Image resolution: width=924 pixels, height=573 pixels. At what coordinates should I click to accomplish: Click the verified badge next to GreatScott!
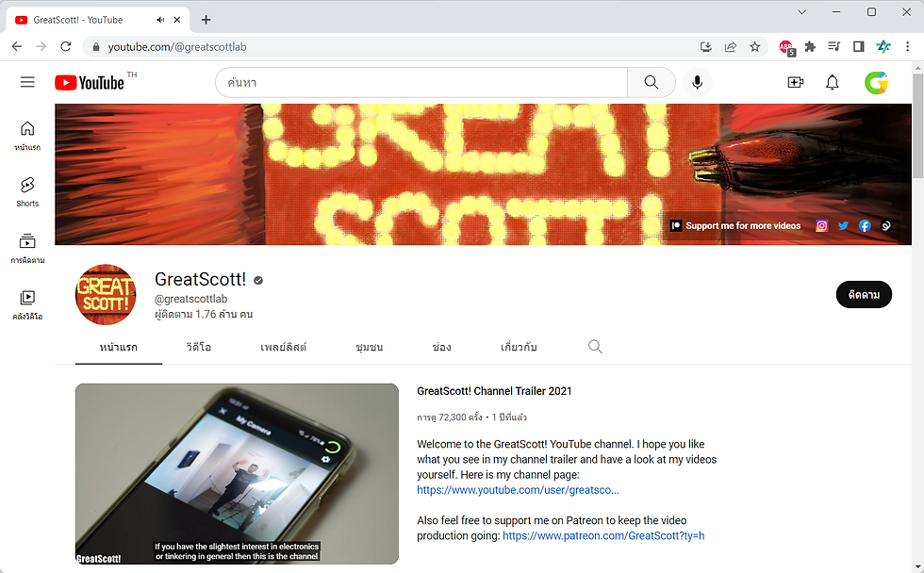point(258,280)
